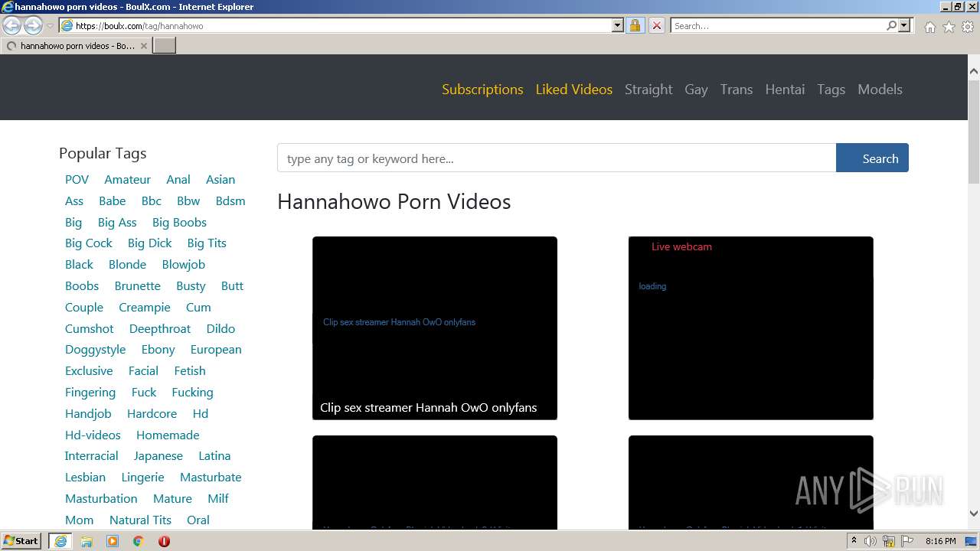
Task: Focus the browser Search... field
Action: (x=778, y=25)
